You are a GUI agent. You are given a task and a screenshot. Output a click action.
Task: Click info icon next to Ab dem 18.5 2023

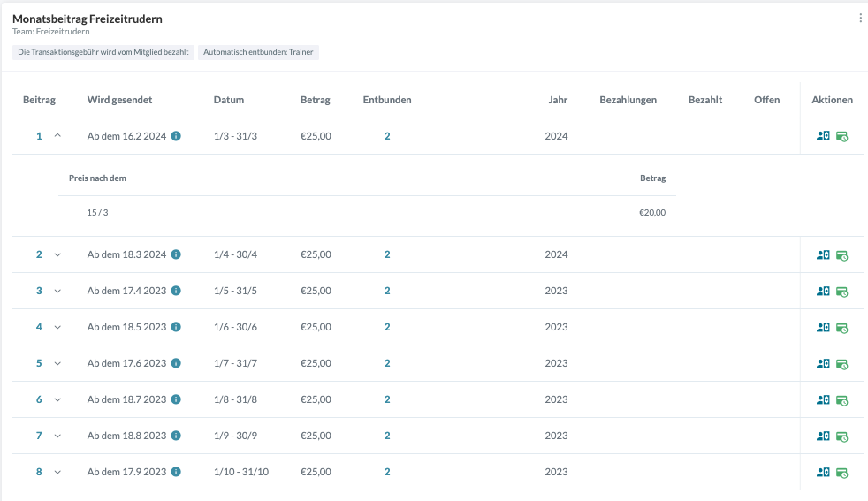[x=176, y=327]
